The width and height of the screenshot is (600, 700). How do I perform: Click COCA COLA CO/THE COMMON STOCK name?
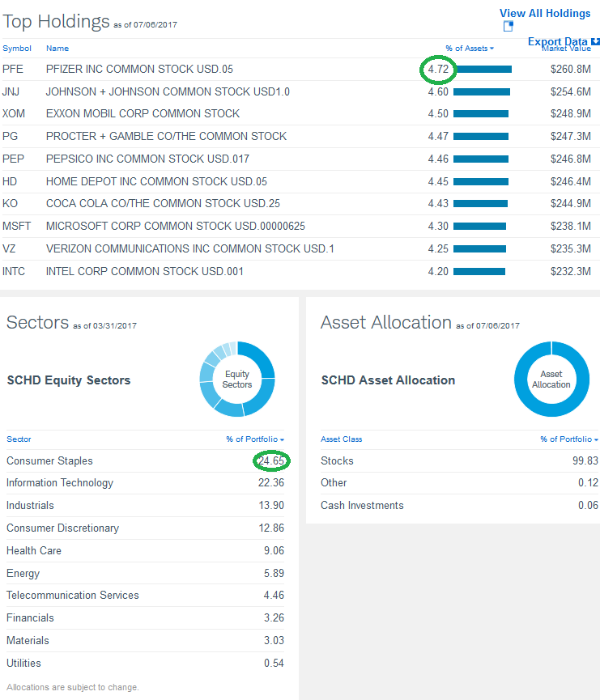click(x=163, y=204)
